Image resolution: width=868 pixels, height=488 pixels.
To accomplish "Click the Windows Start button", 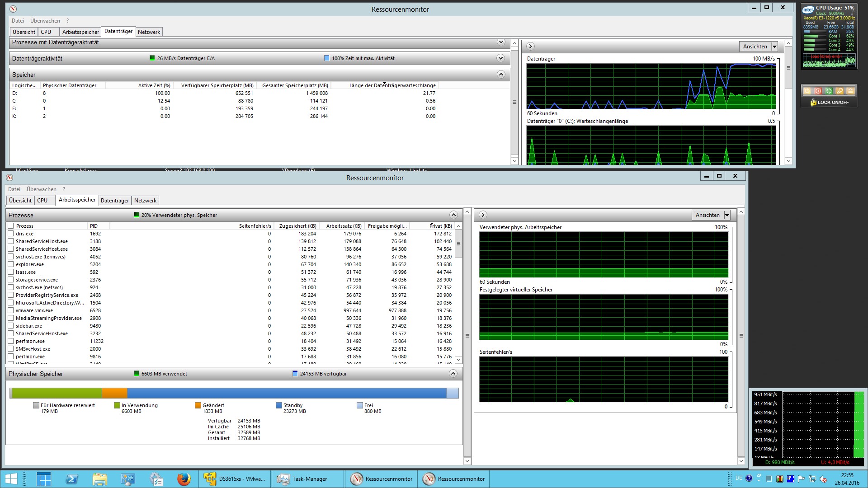I will (11, 479).
